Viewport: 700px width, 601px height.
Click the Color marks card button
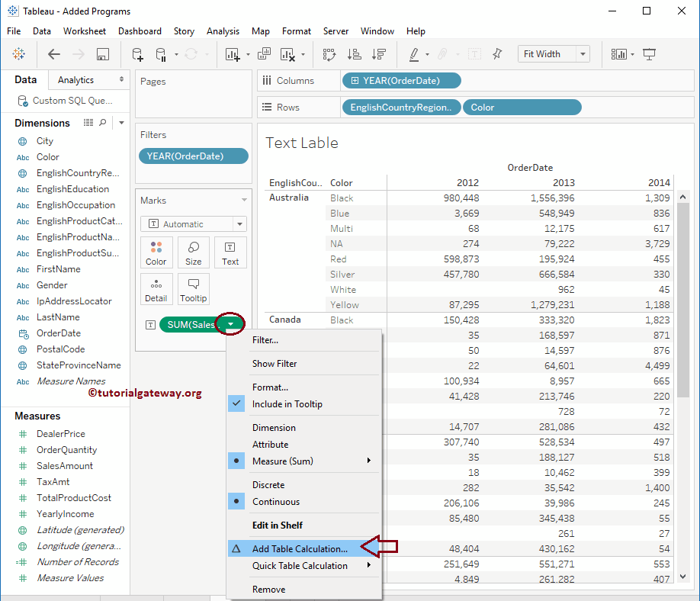click(x=156, y=252)
